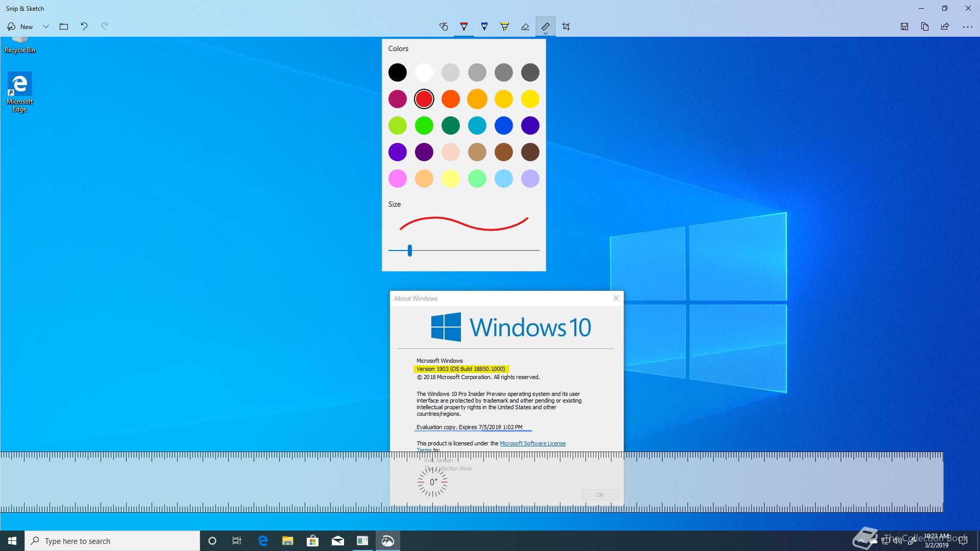
Task: Open a file with the folder icon
Action: [x=64, y=27]
